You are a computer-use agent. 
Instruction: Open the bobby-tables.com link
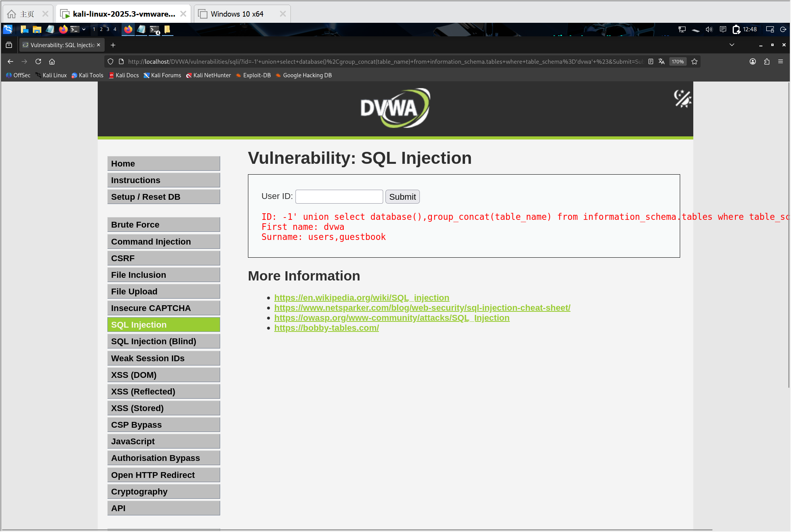click(326, 328)
